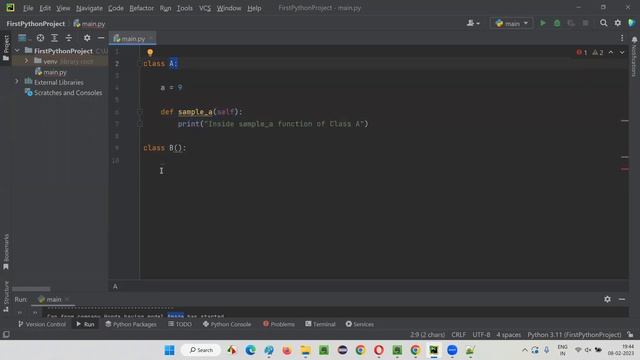Open the Project view selector dropdown
The height and width of the screenshot is (360, 640).
(24, 38)
